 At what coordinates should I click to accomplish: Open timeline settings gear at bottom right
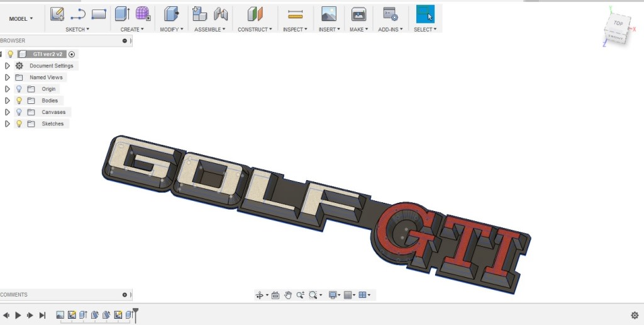click(x=635, y=316)
